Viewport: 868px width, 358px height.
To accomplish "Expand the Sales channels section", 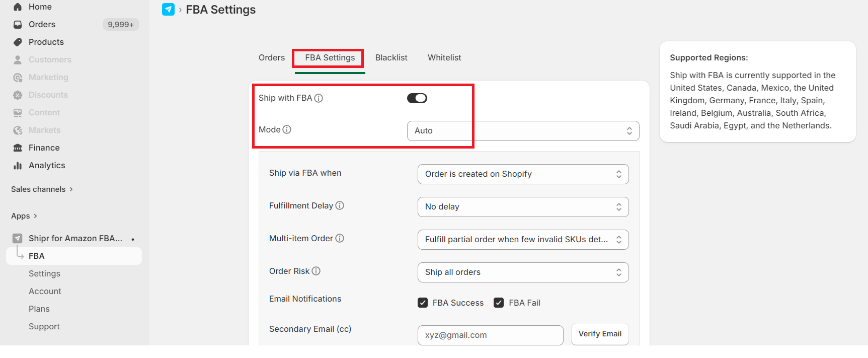I will 42,189.
